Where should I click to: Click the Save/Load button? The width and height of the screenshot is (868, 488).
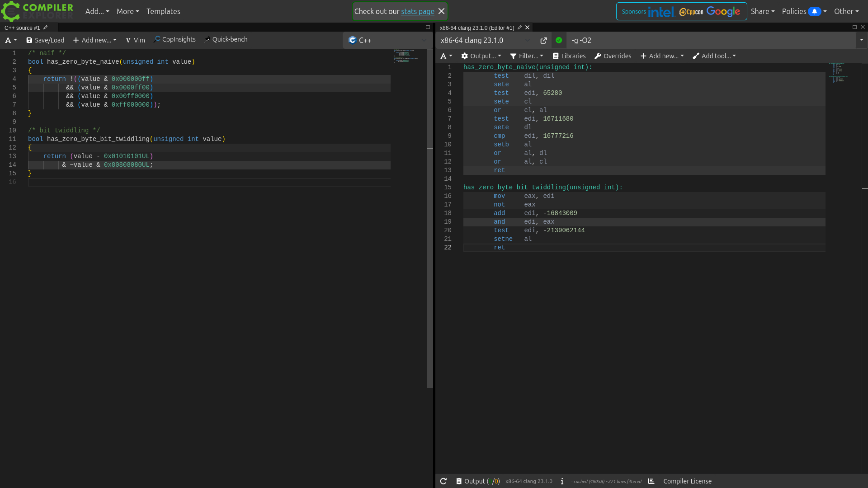45,40
